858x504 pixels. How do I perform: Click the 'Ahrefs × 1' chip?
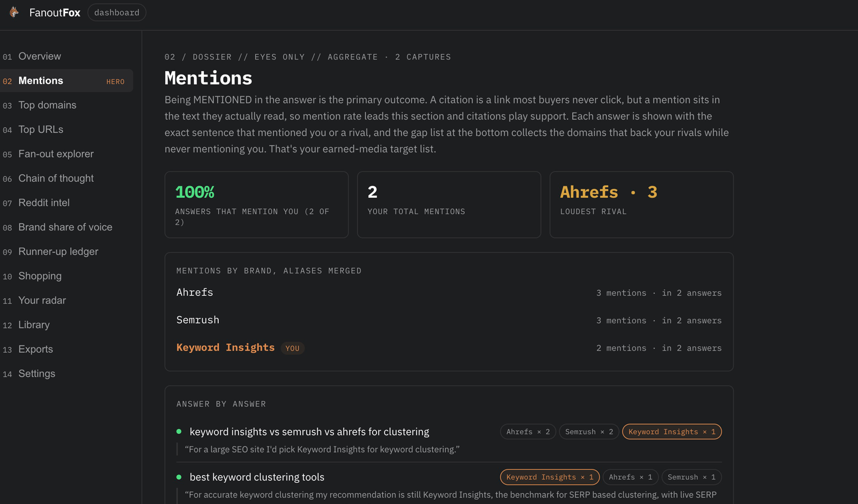(x=631, y=477)
